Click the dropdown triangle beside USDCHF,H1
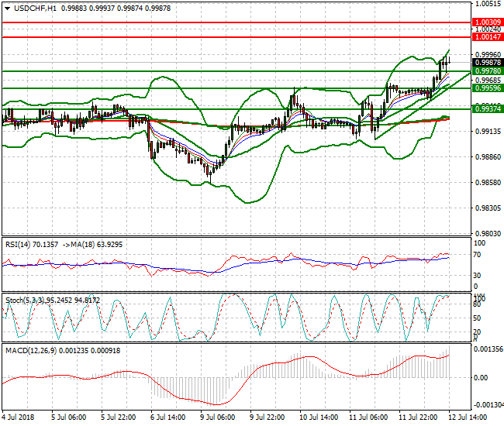 click(x=7, y=9)
